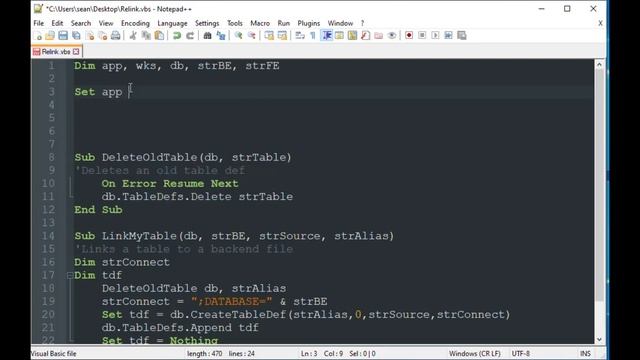
Task: Click 'Sub DeleteOldTable(db, strTable)' code line
Action: point(183,158)
